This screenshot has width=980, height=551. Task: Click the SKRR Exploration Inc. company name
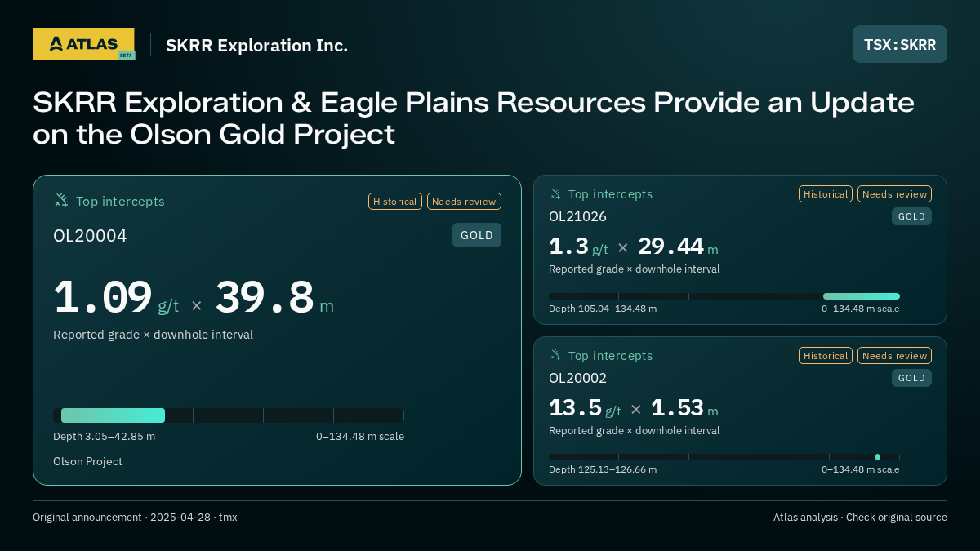pyautogui.click(x=256, y=46)
